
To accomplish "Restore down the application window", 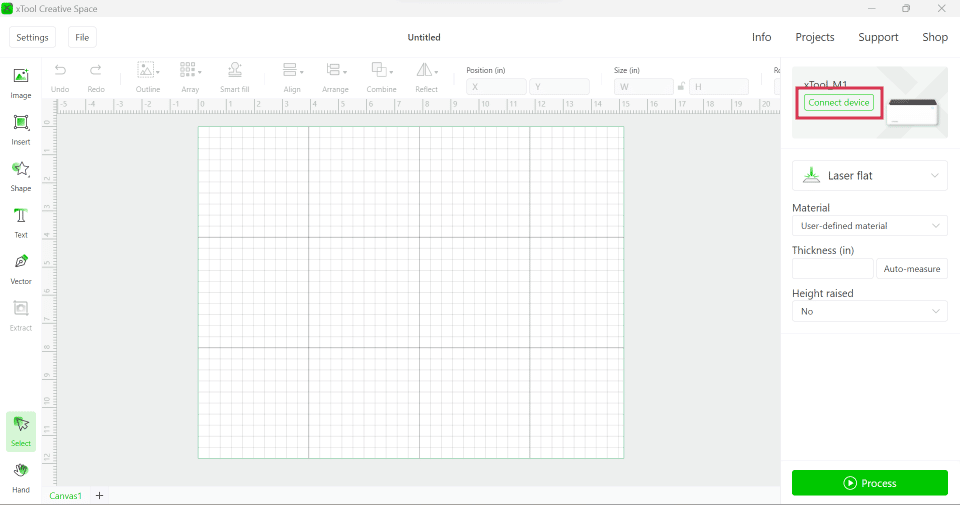I will pyautogui.click(x=906, y=9).
